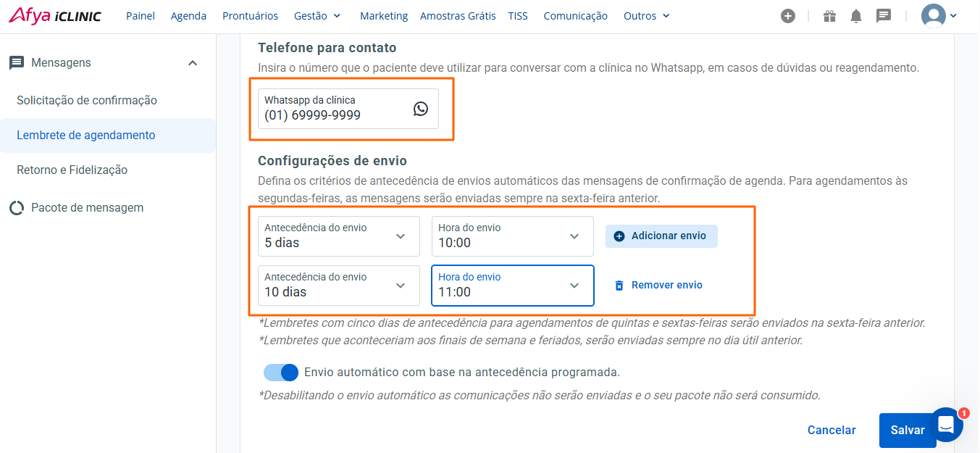Click the plus add icon in header
The image size is (980, 453).
788,16
